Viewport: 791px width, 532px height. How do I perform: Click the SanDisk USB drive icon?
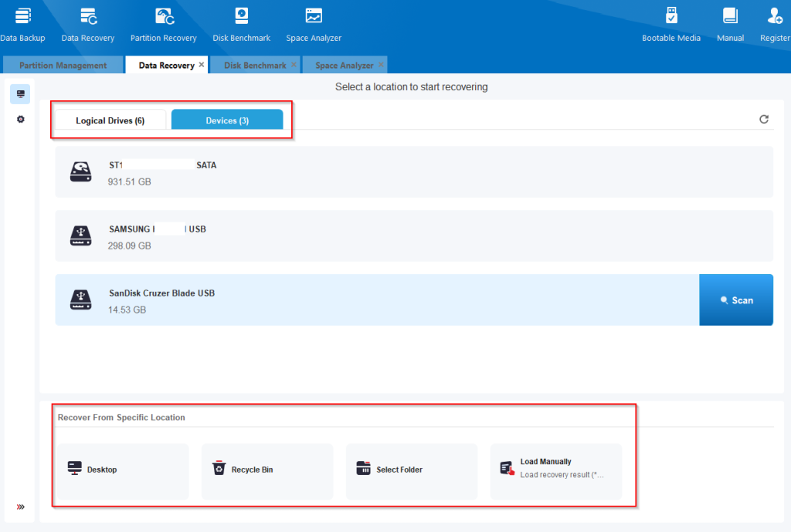[x=80, y=300]
